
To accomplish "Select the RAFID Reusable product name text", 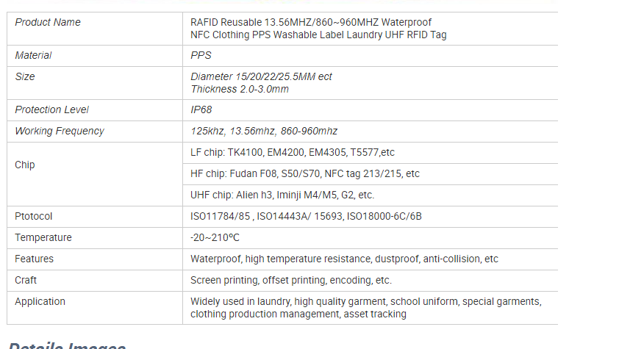I will pyautogui.click(x=318, y=29).
